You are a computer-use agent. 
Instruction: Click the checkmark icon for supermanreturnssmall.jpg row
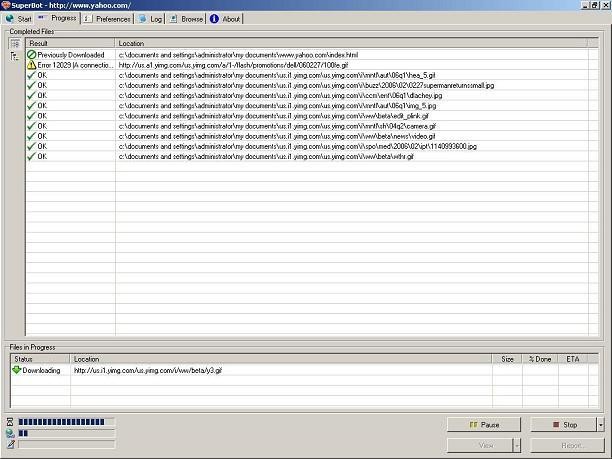[32, 85]
